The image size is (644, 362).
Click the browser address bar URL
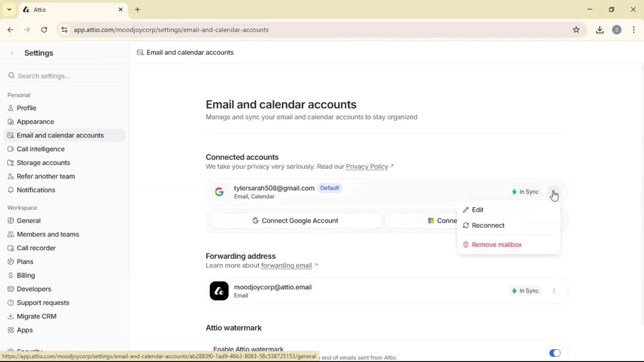tap(171, 30)
